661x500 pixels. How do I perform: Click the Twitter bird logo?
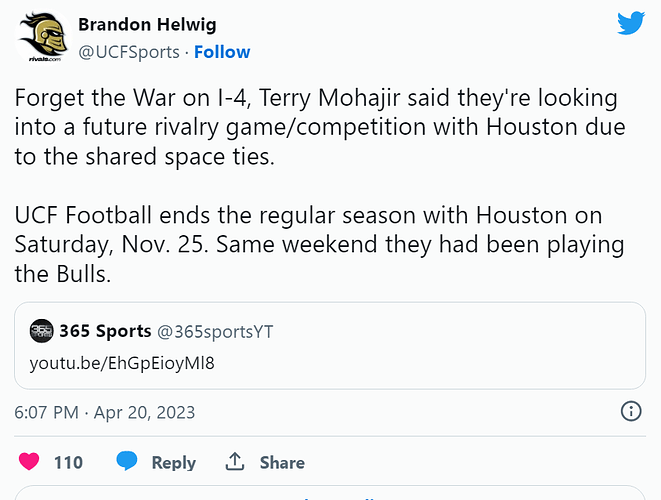tap(631, 23)
